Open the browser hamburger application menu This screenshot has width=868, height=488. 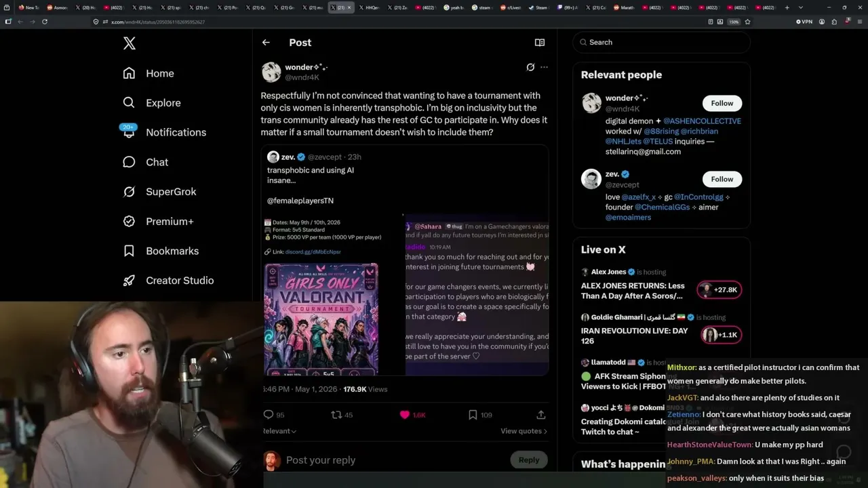click(x=859, y=22)
